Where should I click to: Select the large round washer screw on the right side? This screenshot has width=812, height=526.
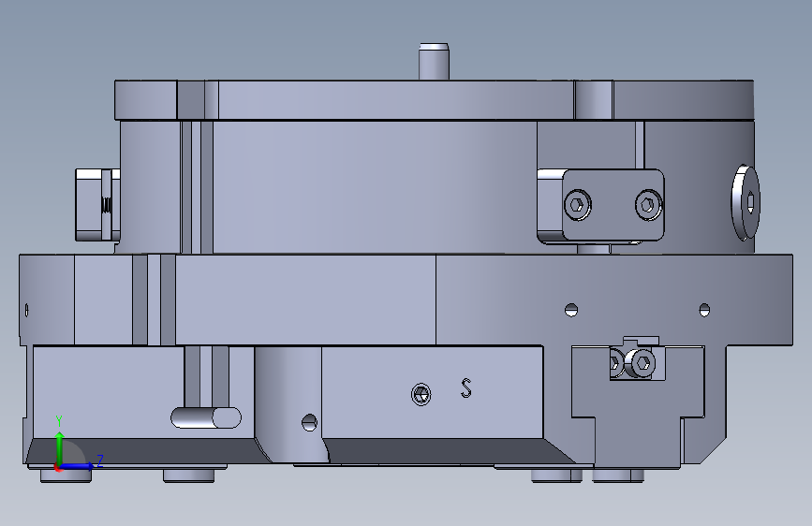[x=746, y=202]
